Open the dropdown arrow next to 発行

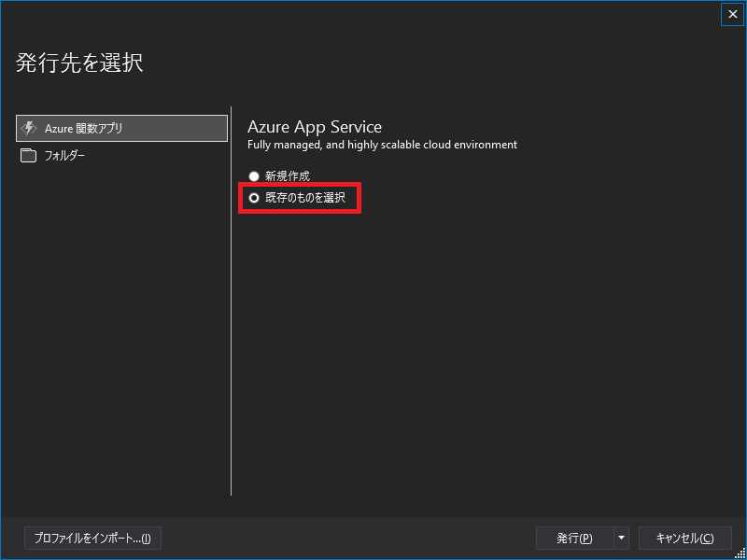point(621,539)
